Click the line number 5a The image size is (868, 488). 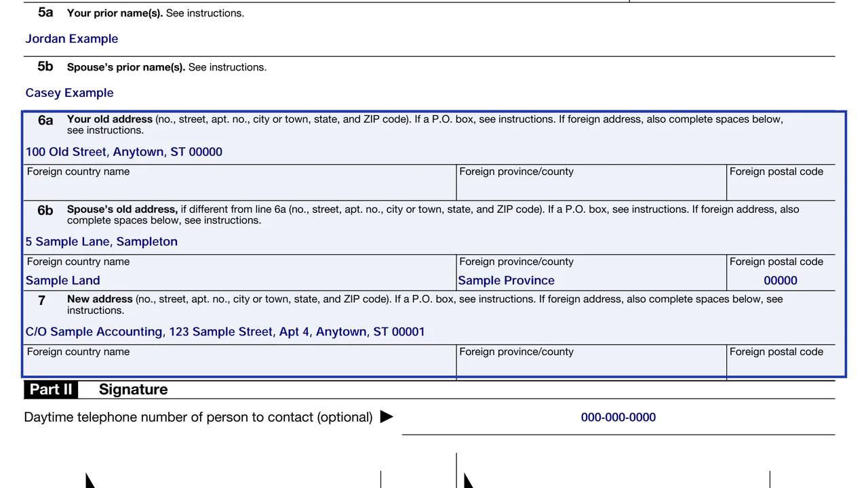tap(45, 12)
